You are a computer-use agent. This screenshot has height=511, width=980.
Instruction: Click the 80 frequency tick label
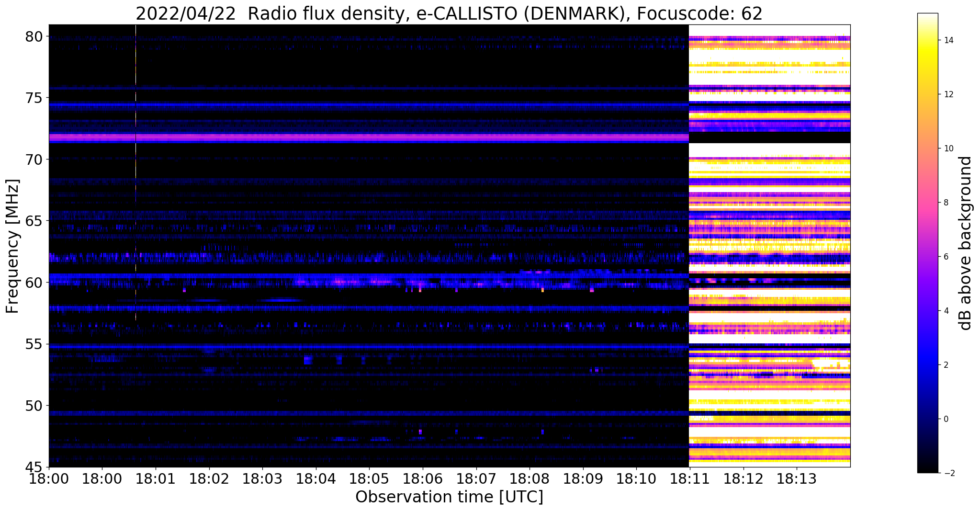34,36
